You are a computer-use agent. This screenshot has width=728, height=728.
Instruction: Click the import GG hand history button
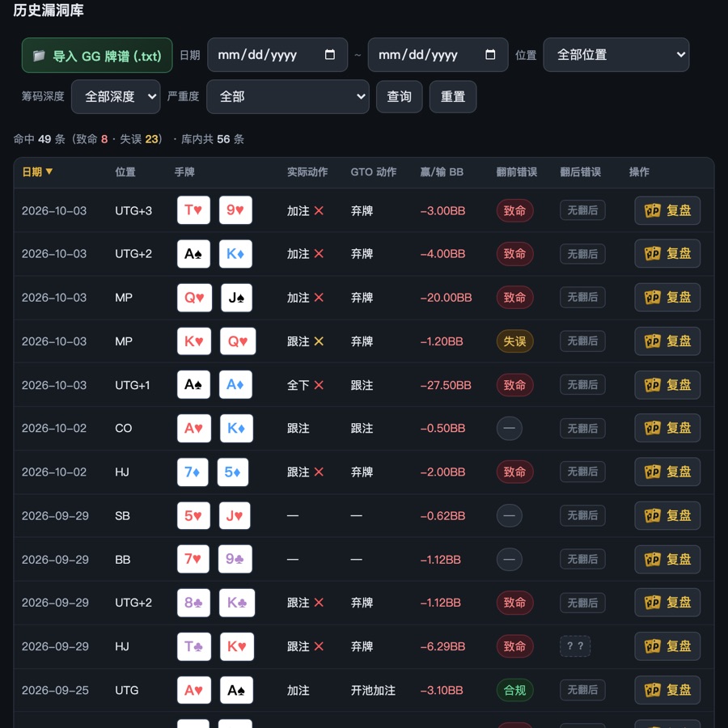tap(97, 55)
